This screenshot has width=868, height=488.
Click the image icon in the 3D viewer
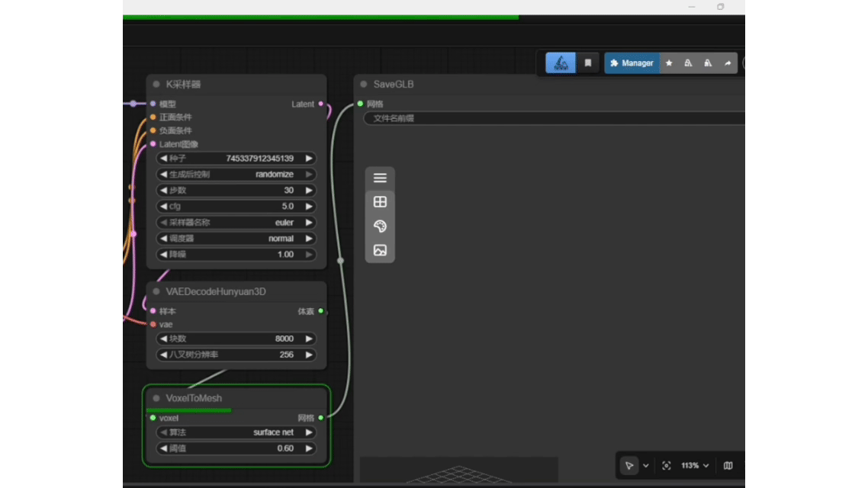coord(380,250)
